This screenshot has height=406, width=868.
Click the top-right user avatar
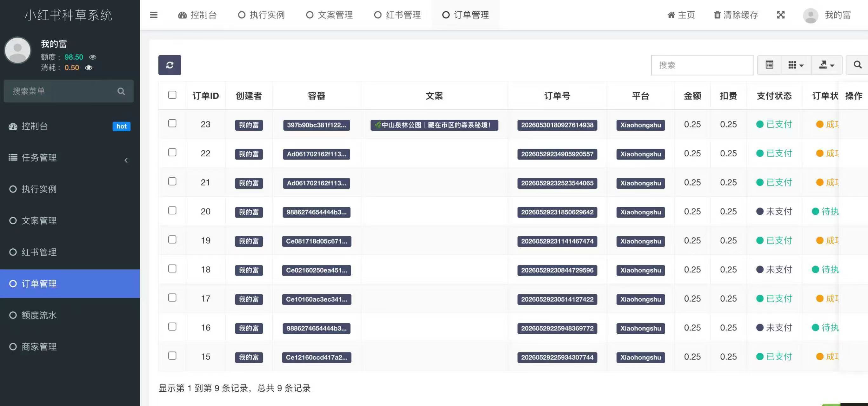811,15
